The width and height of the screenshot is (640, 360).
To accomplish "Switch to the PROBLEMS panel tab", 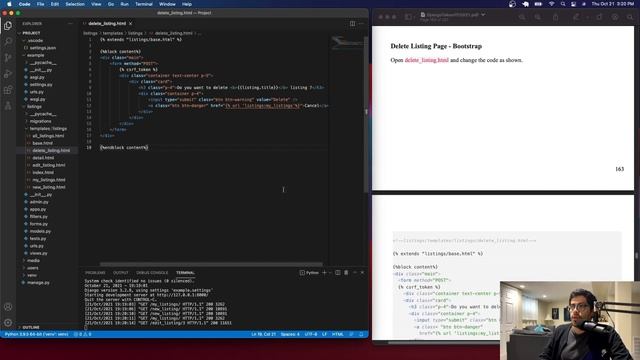I will click(95, 273).
